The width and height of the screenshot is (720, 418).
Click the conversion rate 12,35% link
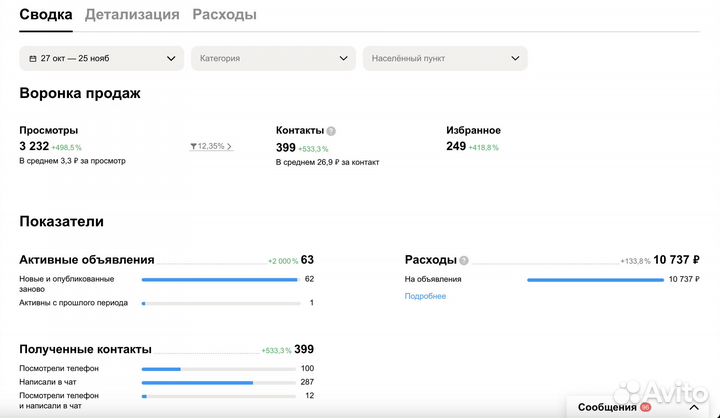coord(211,146)
